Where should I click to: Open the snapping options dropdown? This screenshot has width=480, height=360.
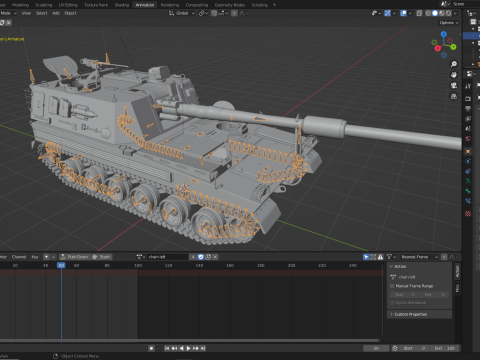tap(223, 13)
